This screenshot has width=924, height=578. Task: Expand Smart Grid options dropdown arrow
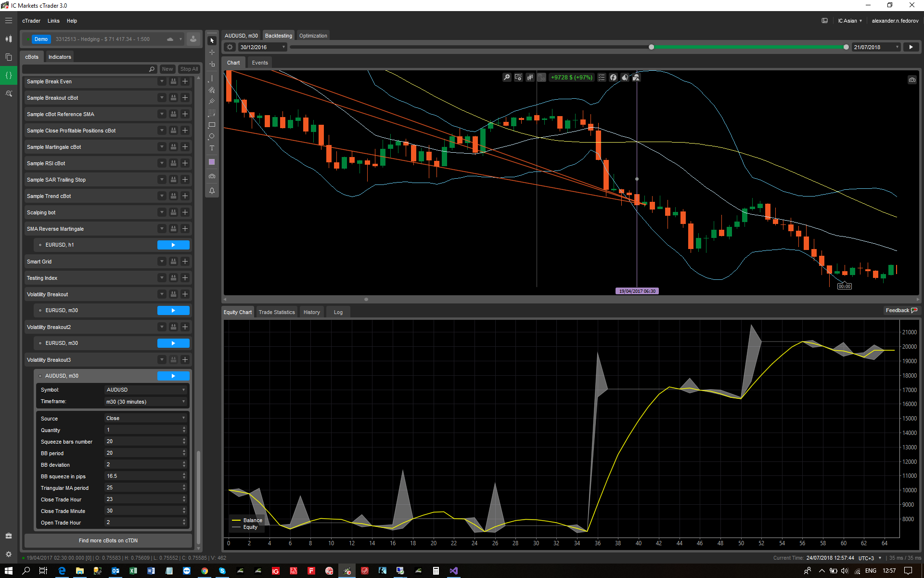point(162,262)
